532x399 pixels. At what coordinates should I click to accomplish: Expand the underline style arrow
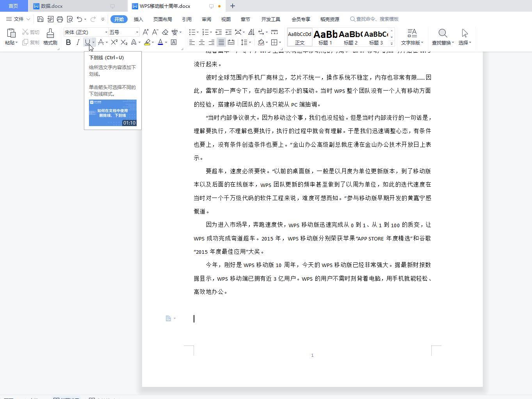coord(93,42)
